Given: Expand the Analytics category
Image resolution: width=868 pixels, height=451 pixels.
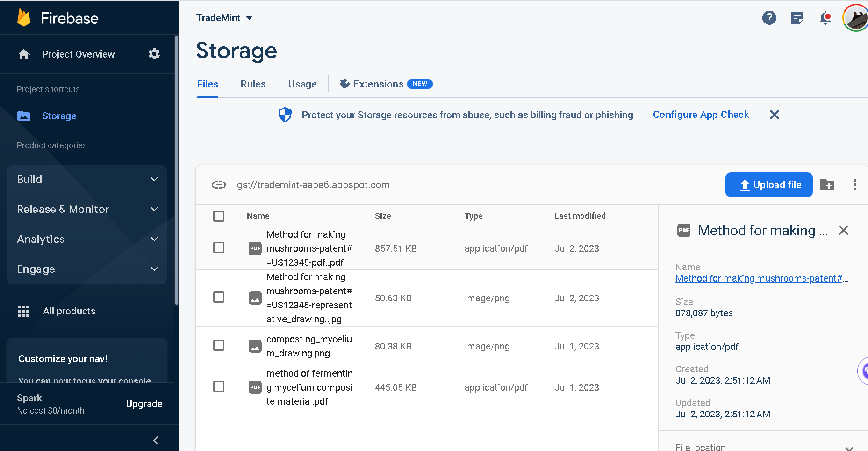Looking at the screenshot, I should point(87,240).
